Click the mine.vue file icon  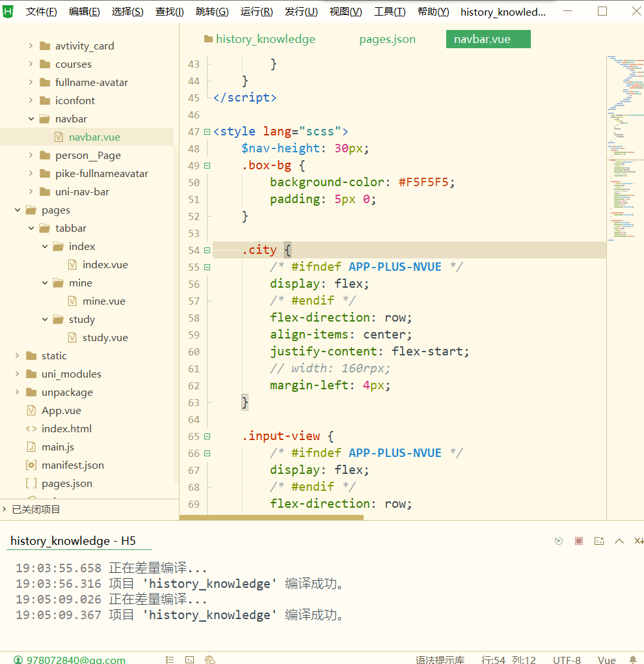72,301
